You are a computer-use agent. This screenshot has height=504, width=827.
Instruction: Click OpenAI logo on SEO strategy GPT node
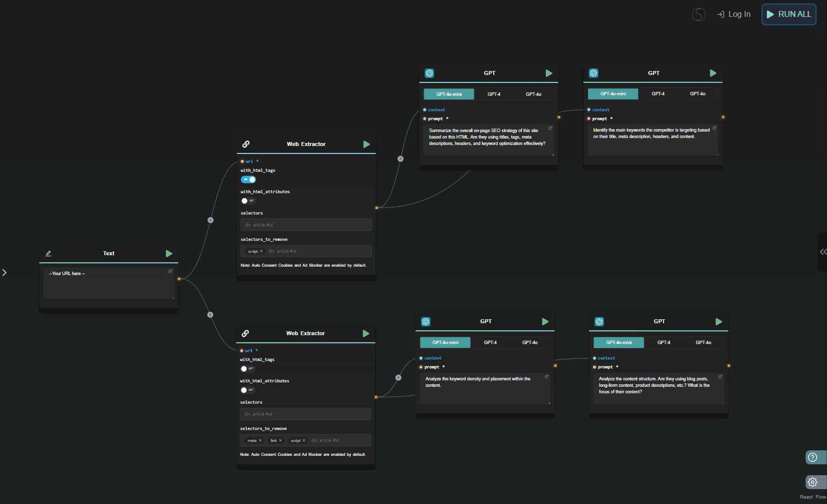tap(430, 73)
